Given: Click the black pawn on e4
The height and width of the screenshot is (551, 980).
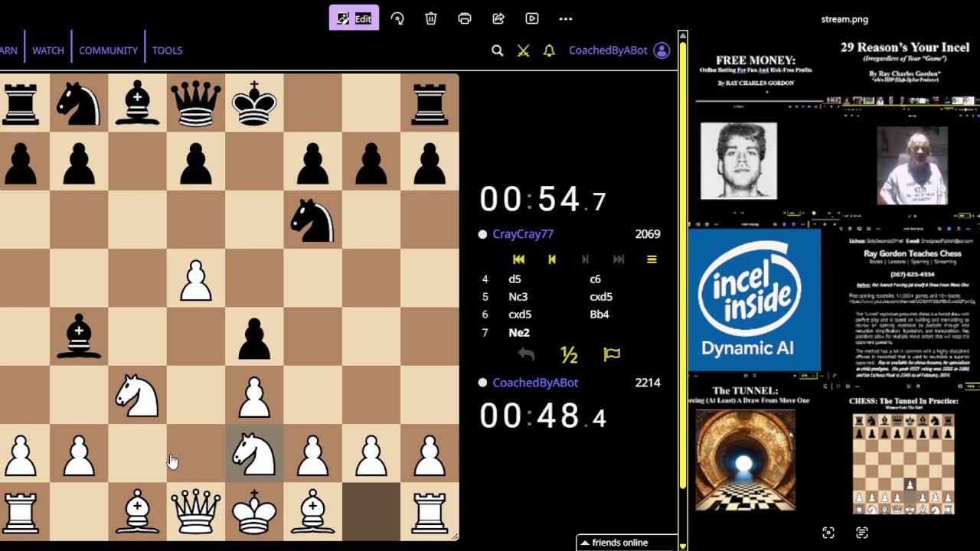Looking at the screenshot, I should point(254,337).
